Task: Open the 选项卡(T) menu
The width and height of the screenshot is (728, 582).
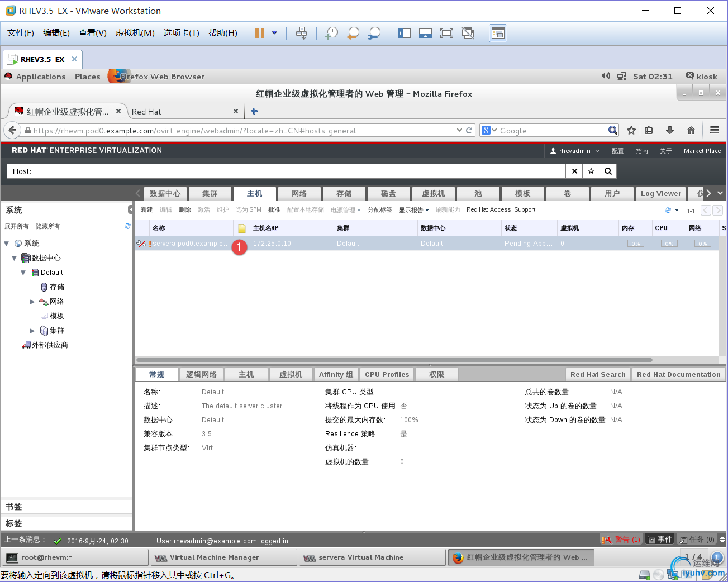Action: [181, 33]
